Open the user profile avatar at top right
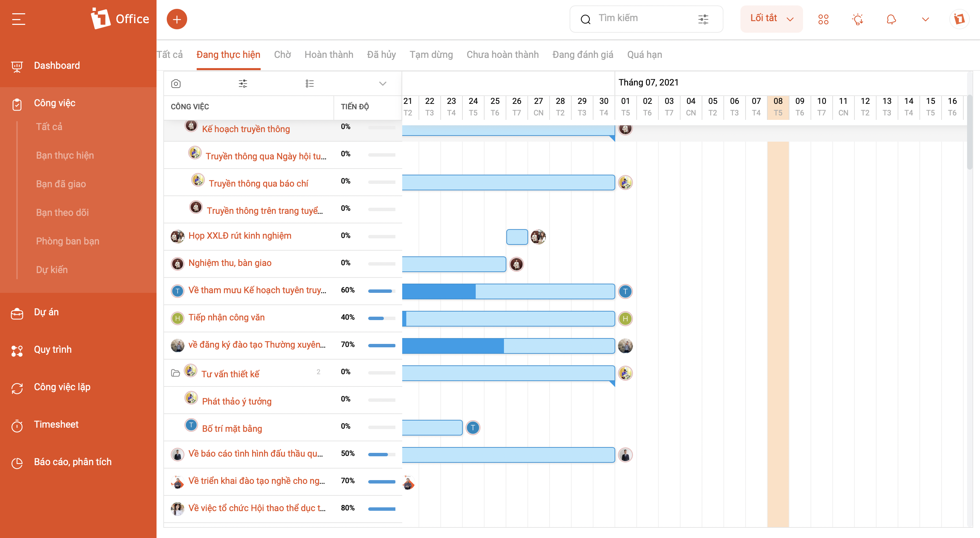This screenshot has height=538, width=980. [959, 19]
